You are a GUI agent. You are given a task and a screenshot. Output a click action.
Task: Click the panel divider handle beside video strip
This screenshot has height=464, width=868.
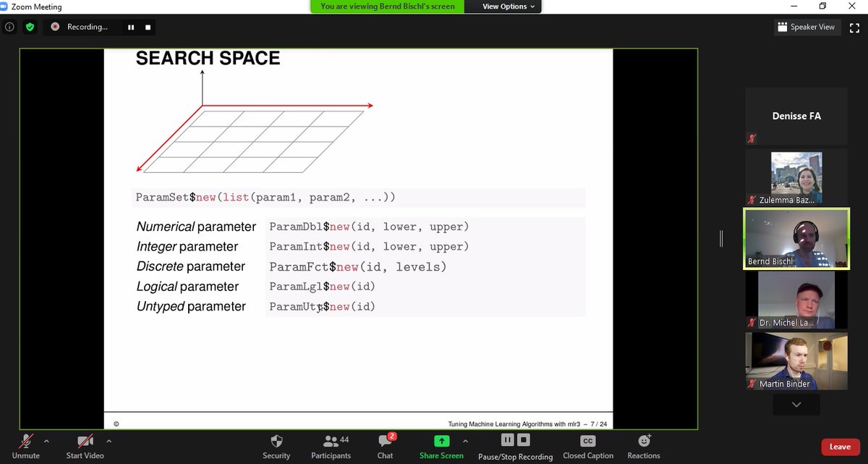coord(721,238)
